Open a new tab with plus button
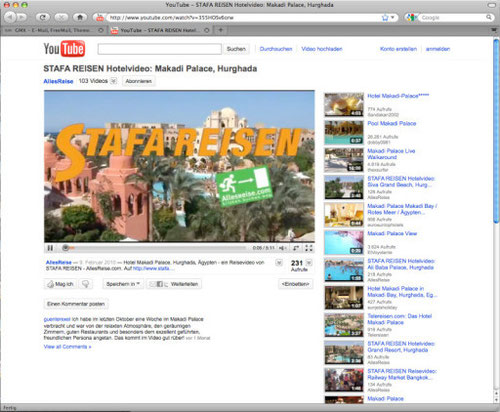 coord(220,30)
